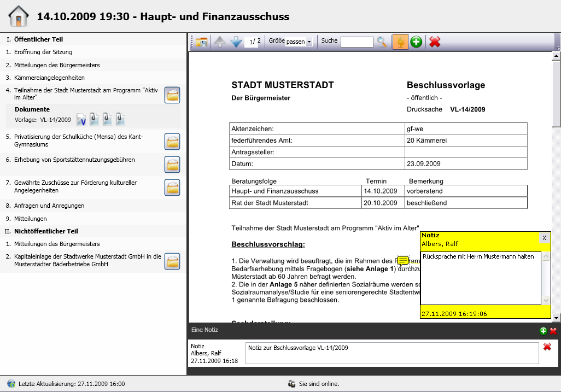Click the Dokumente heading
The height and width of the screenshot is (392, 561).
point(32,109)
